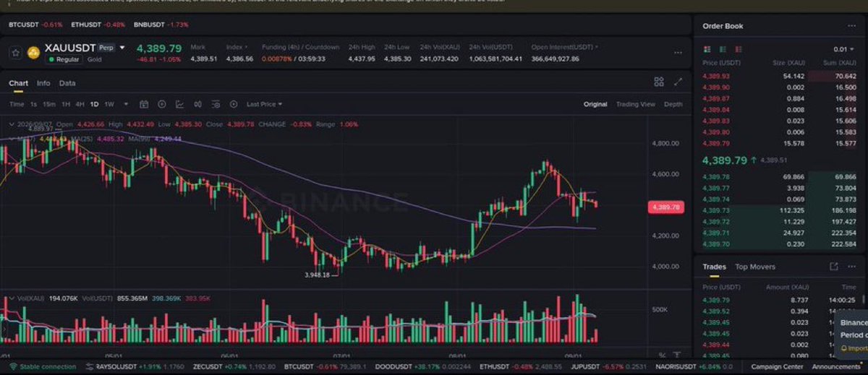Click BNBUSDT in the top ticker strip
Viewport: 868px width, 375px height.
pos(148,25)
